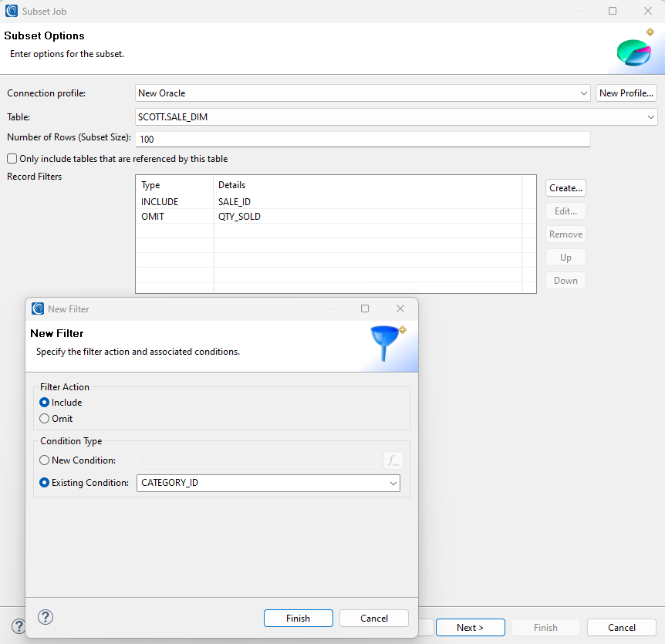
Task: Click Cancel in Subset Job wizard
Action: tap(621, 628)
